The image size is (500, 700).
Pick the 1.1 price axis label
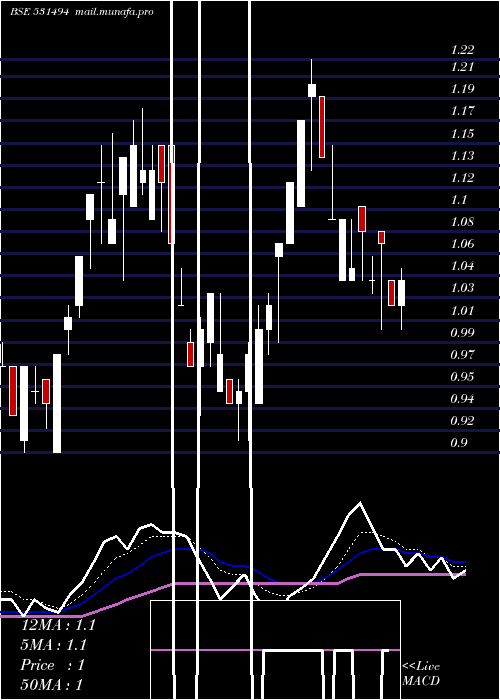pos(459,200)
